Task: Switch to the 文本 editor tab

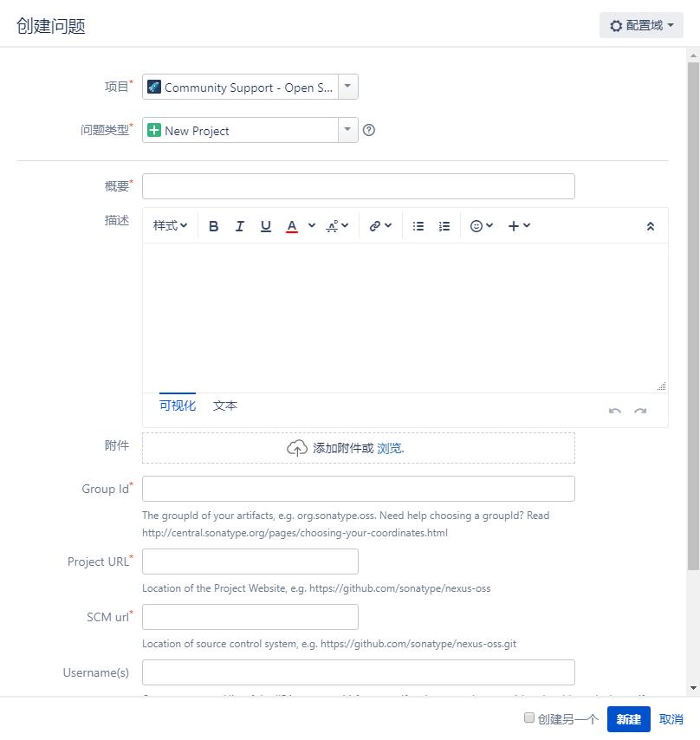Action: (225, 406)
